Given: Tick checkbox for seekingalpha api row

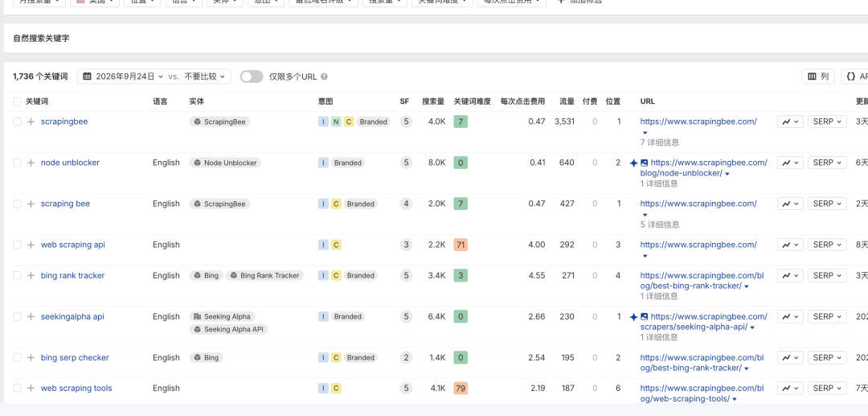Looking at the screenshot, I should (17, 317).
